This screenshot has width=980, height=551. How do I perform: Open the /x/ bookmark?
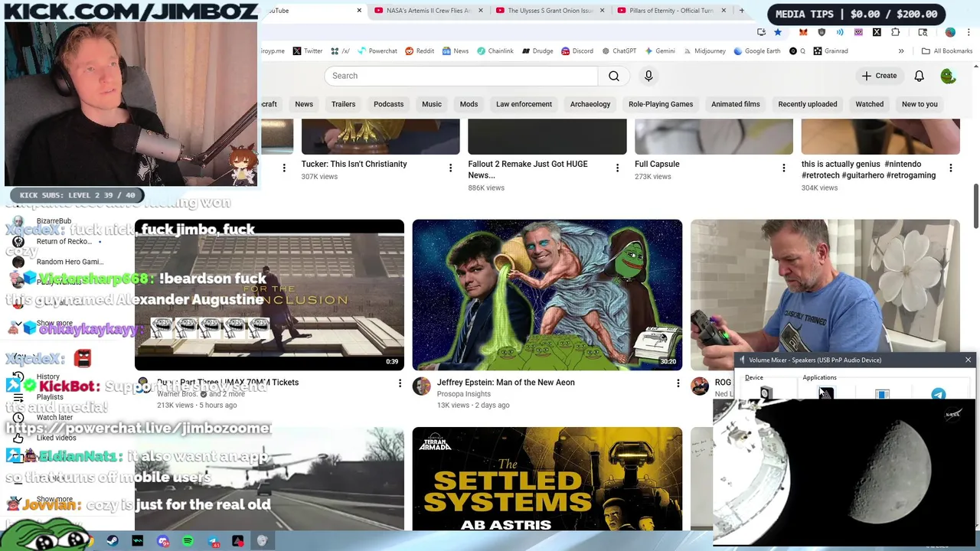(341, 51)
